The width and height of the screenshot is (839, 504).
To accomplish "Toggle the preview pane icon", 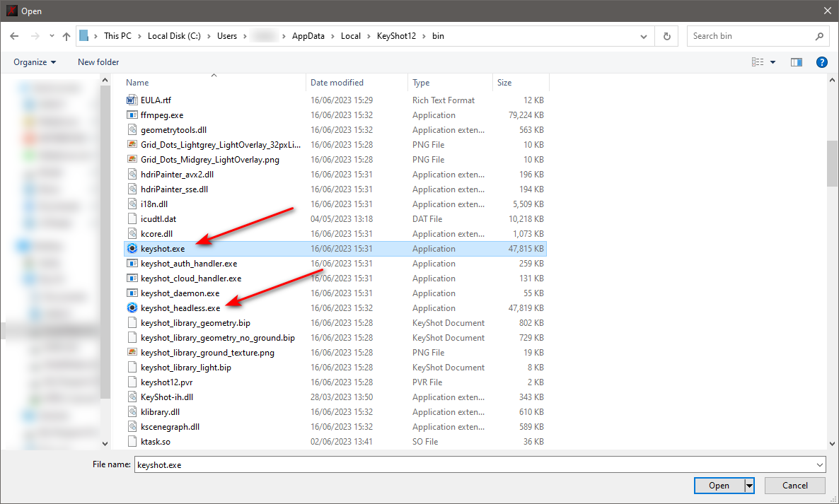I will pyautogui.click(x=796, y=62).
